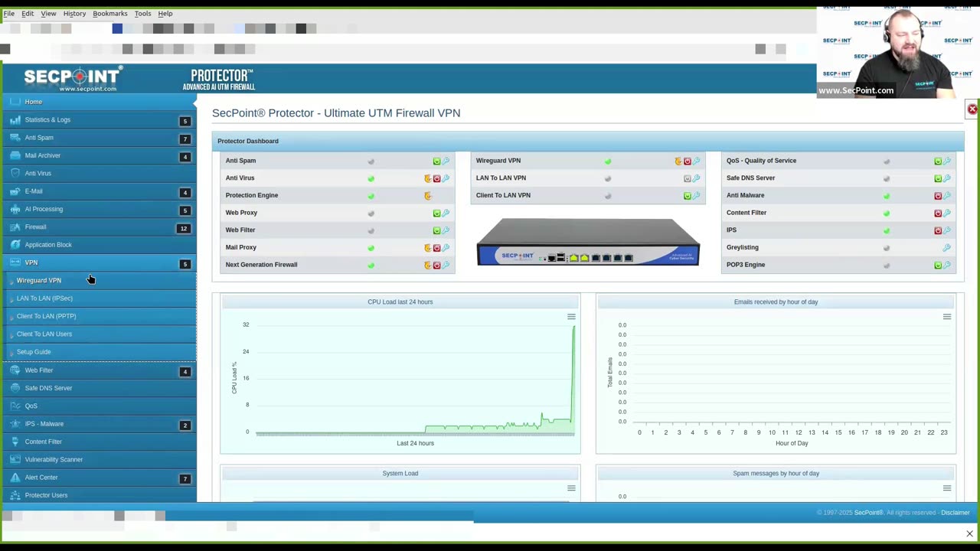
Task: Open Mail Proxy settings wrench
Action: tap(446, 248)
